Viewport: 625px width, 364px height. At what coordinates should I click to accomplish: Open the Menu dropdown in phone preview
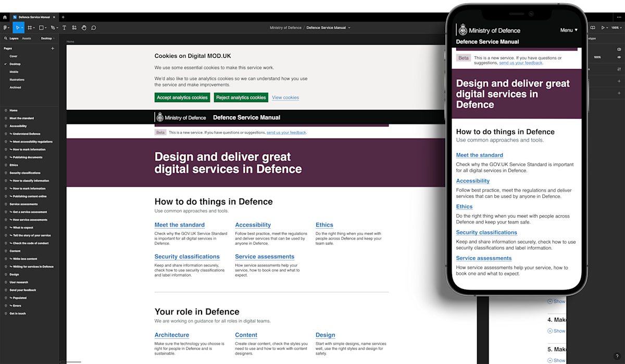tap(569, 30)
